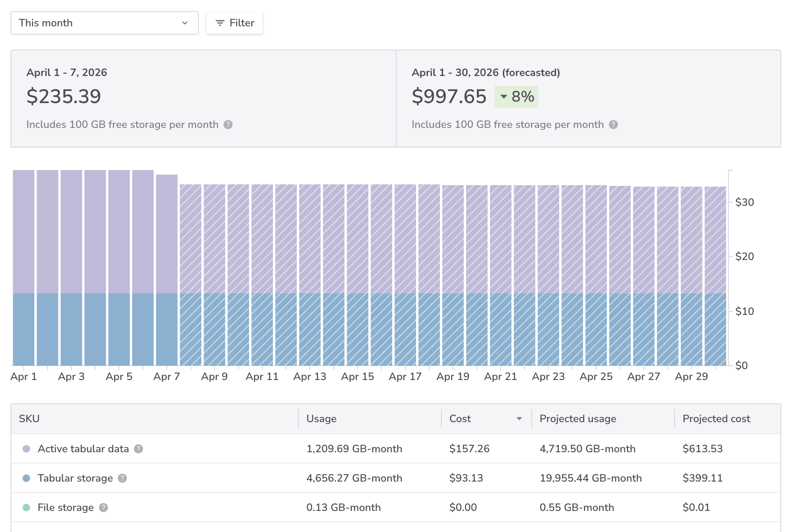794x532 pixels.
Task: Click the SKU column header
Action: (29, 419)
